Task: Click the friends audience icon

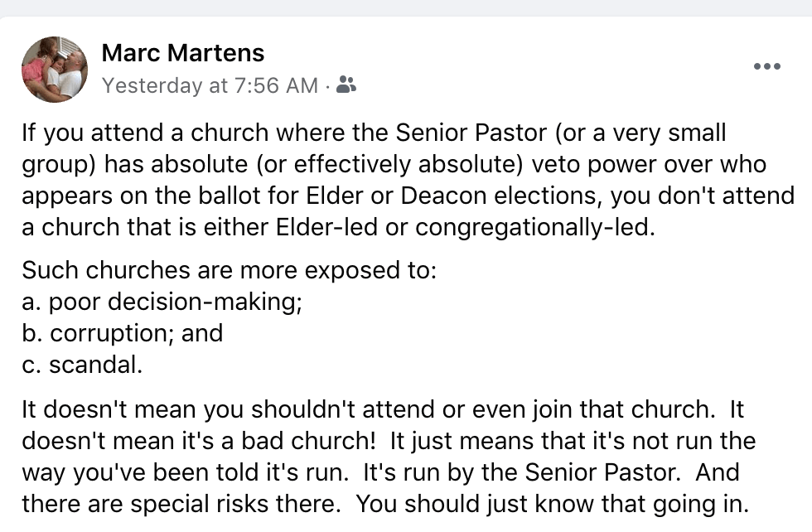Action: coord(347,85)
